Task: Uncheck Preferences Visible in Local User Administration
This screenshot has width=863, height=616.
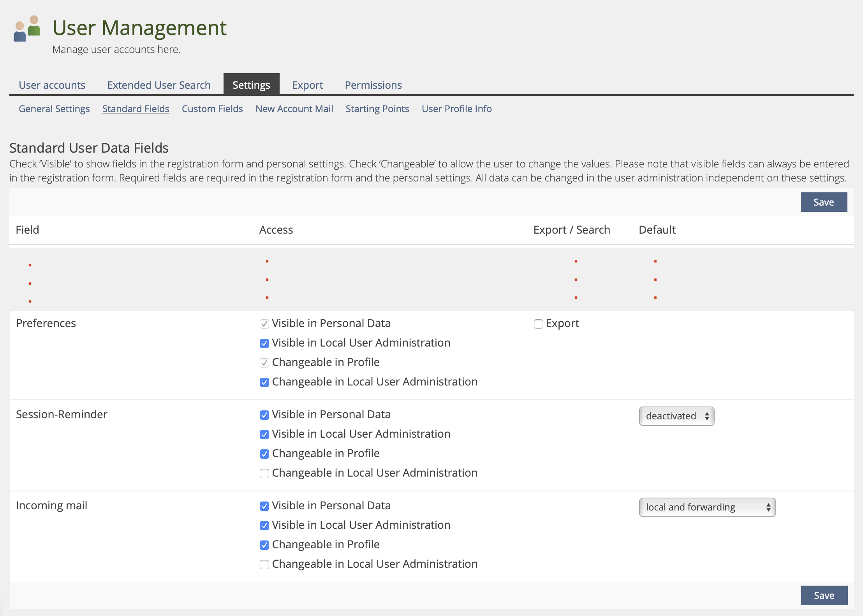Action: coord(264,343)
